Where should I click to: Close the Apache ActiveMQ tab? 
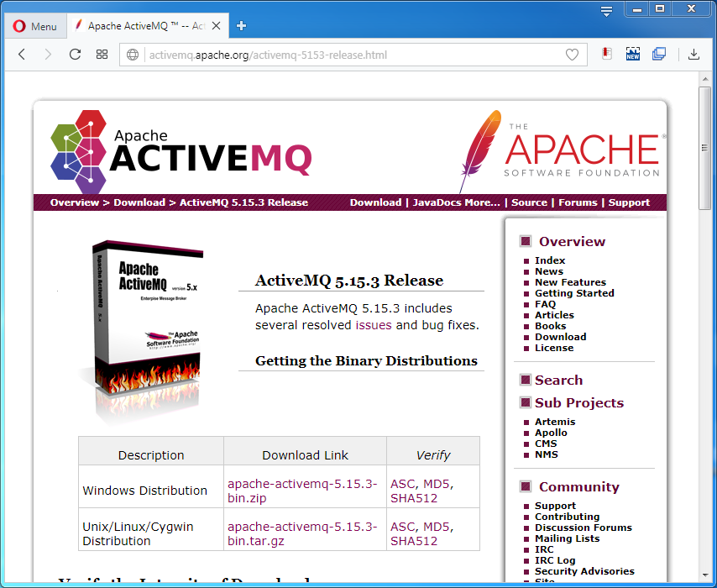[x=217, y=26]
